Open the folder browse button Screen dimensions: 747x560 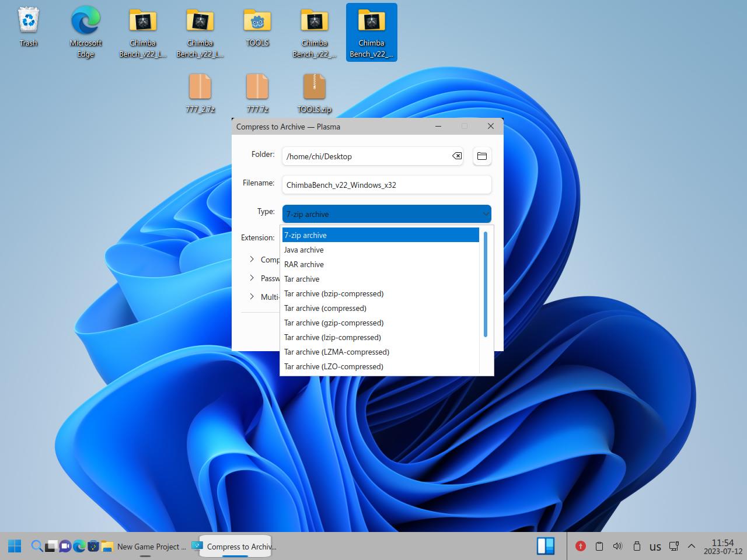(x=482, y=156)
